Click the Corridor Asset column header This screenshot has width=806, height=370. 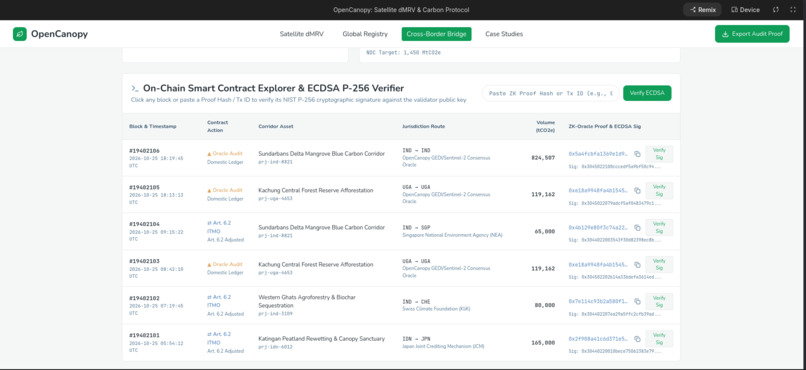tap(276, 126)
